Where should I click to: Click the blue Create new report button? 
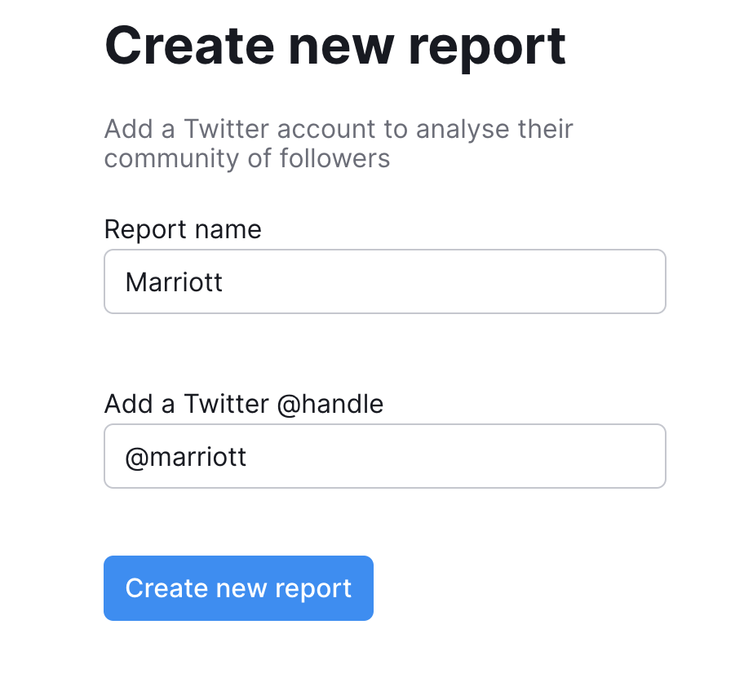[238, 588]
